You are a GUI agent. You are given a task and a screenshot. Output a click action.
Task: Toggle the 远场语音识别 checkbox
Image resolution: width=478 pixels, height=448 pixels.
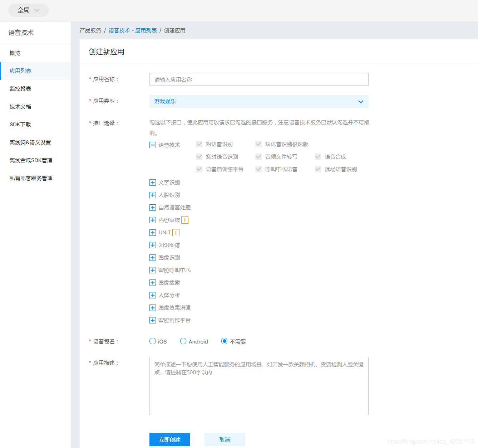(318, 169)
